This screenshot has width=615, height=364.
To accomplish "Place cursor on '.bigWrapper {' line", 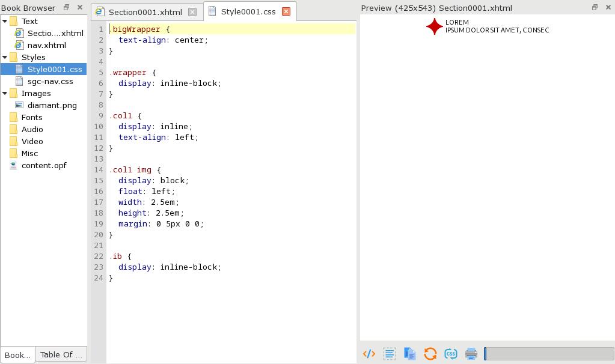I will pos(139,29).
